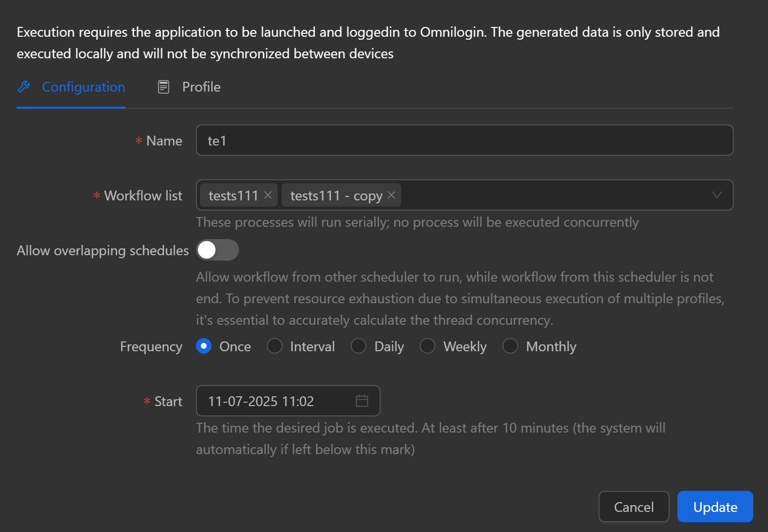Click the wrench icon beside Configuration
Image resolution: width=768 pixels, height=532 pixels.
coord(24,87)
